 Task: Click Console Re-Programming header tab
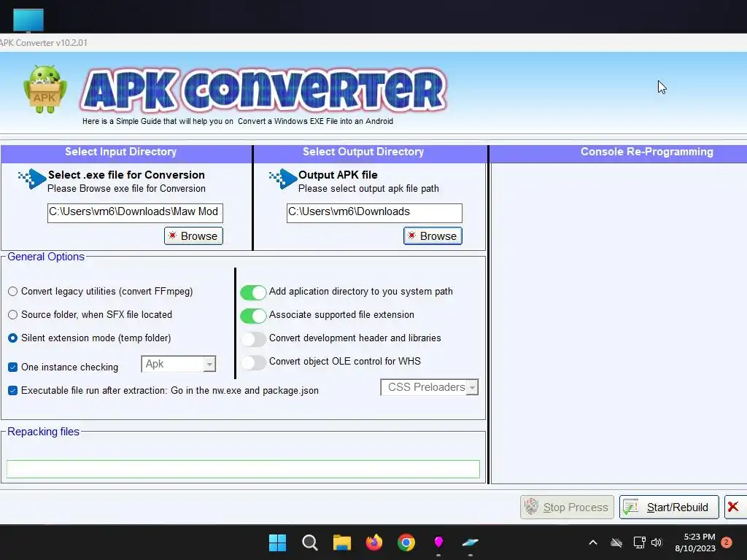coord(618,152)
